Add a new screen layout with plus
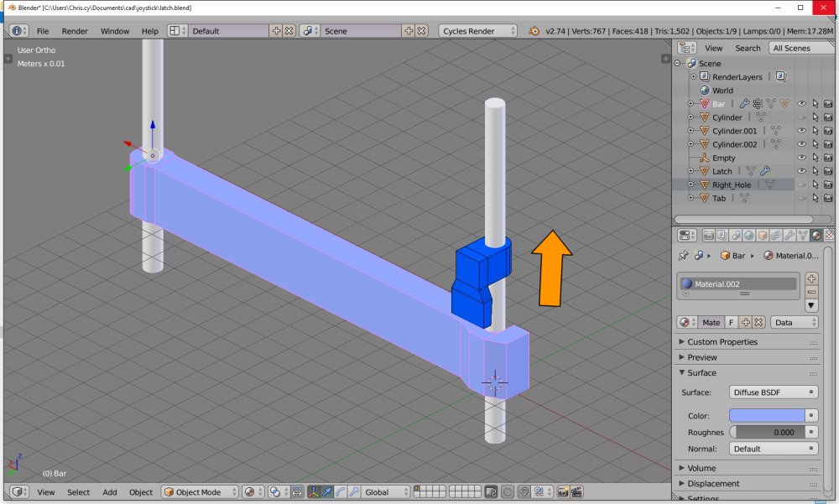Image resolution: width=839 pixels, height=504 pixels. coord(276,31)
